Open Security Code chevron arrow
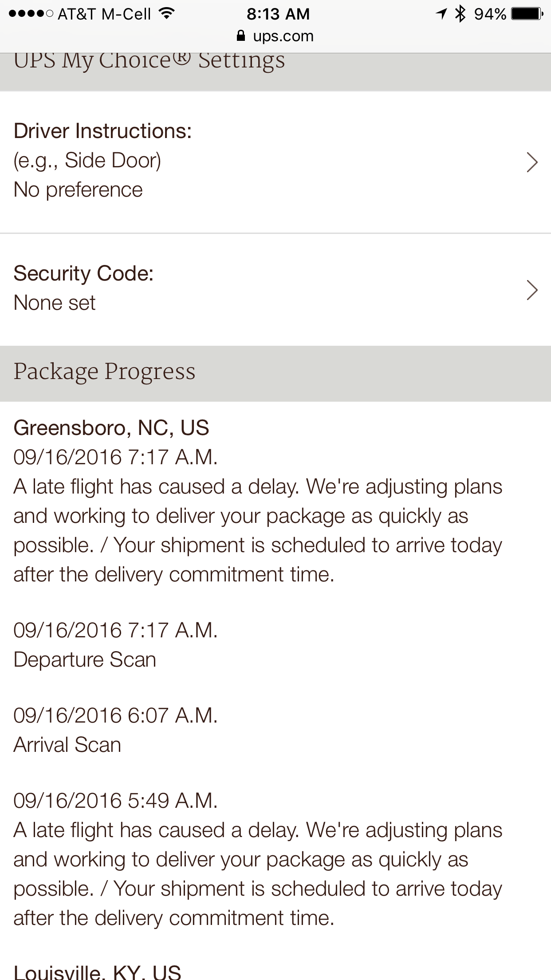The image size is (551, 980). (x=532, y=290)
